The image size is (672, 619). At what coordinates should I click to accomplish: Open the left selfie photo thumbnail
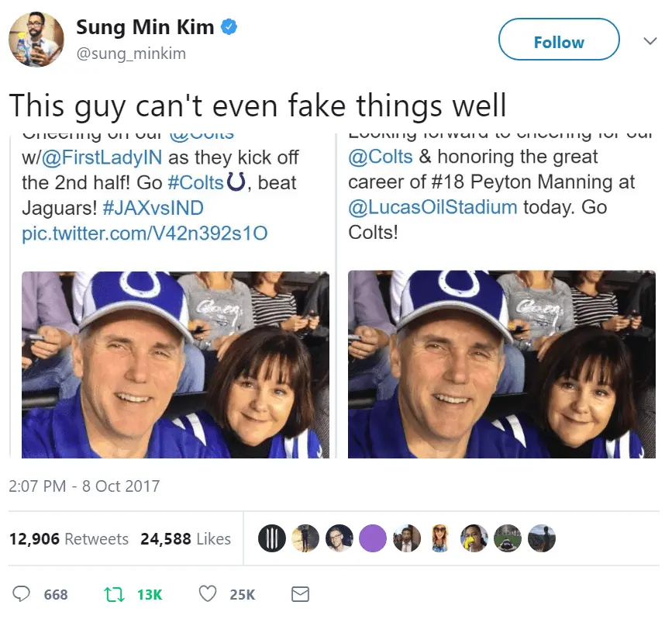tap(175, 364)
